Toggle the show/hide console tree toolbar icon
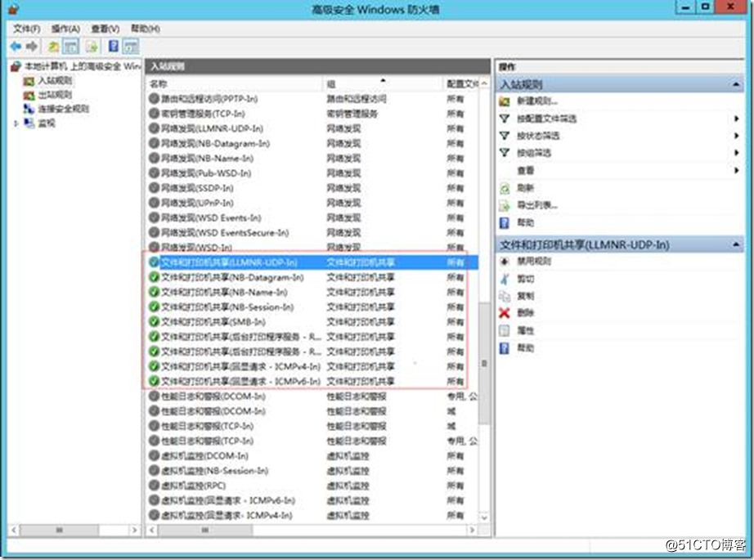This screenshot has width=754, height=560. click(x=70, y=46)
